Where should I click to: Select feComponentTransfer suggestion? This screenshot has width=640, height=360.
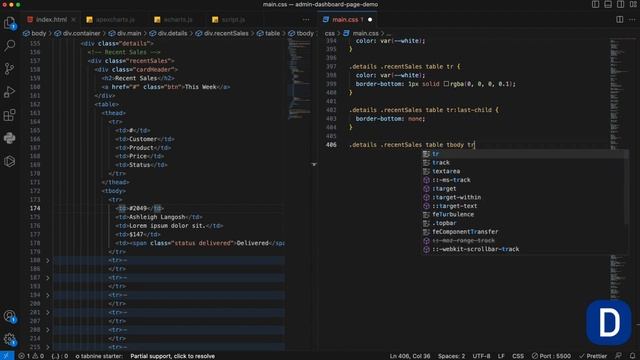(525, 232)
